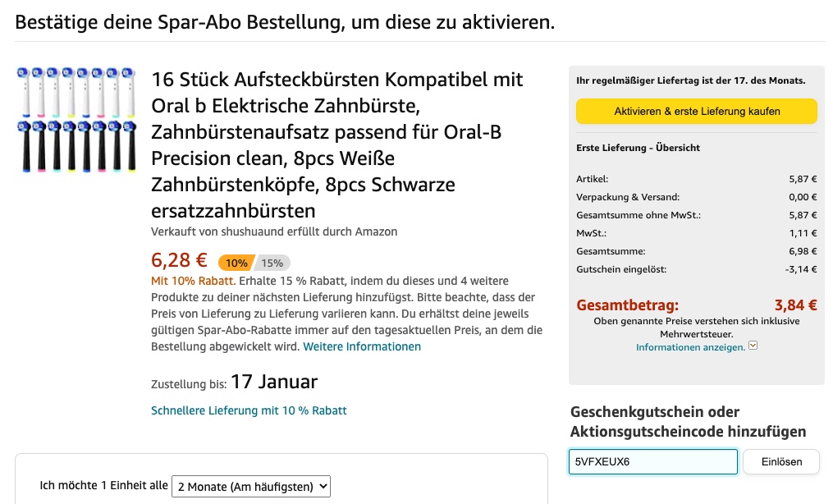Screen dimensions: 833x504
Task: Click the regelmäßiger Liefertag notice text
Action: [x=690, y=80]
